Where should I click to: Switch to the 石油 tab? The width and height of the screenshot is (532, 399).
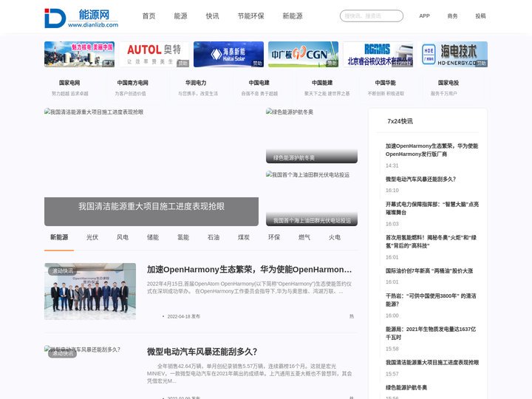(214, 237)
